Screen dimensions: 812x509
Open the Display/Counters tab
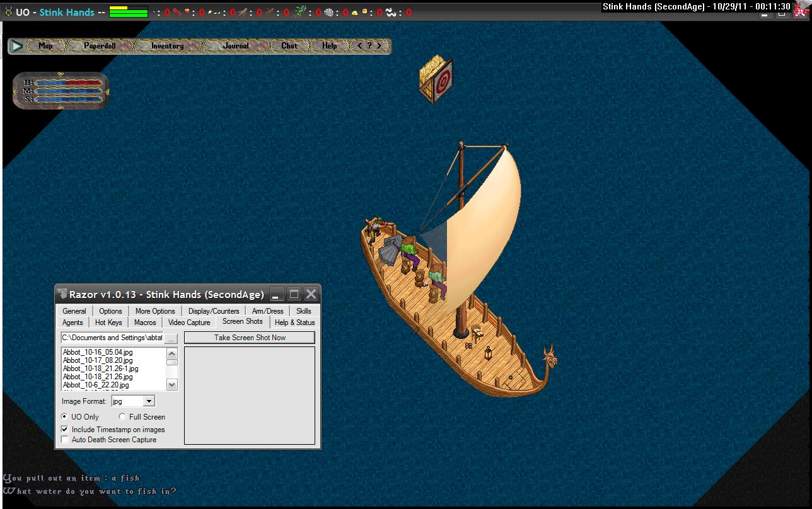(x=214, y=311)
